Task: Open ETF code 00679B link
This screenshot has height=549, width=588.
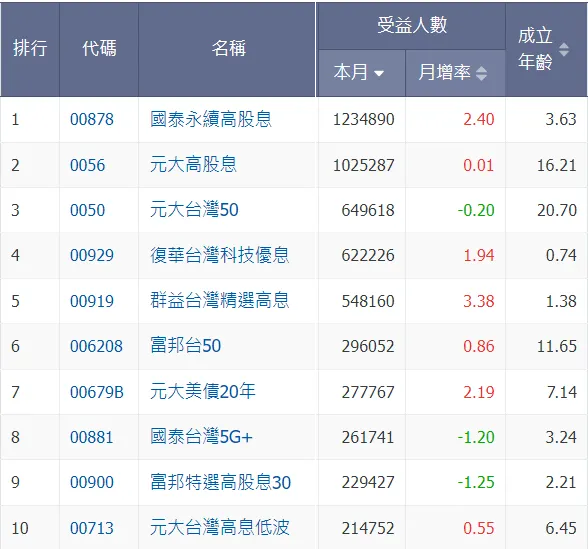Action: (x=97, y=393)
